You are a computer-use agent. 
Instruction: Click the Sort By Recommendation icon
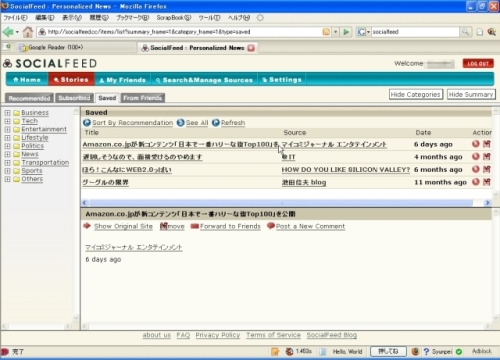click(87, 123)
